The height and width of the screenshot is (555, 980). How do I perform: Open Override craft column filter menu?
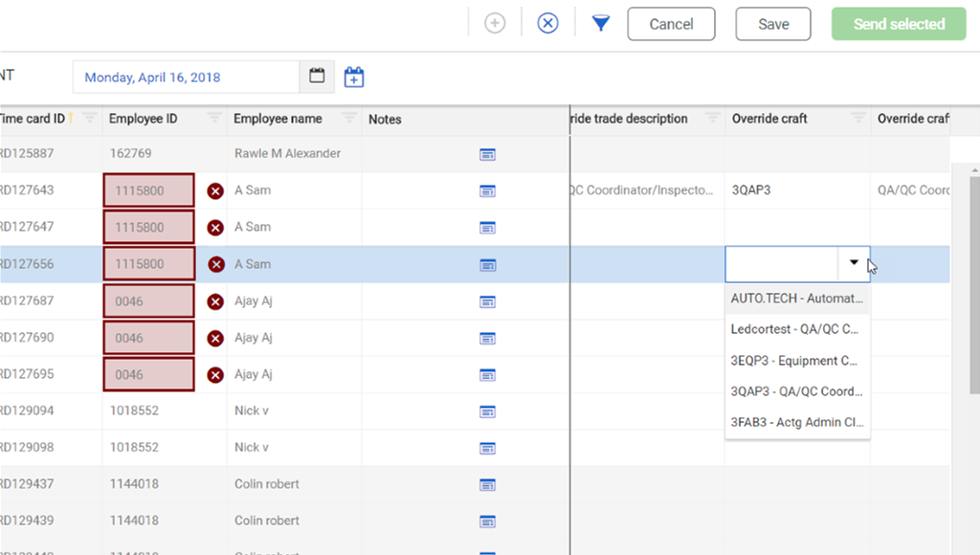tap(858, 119)
